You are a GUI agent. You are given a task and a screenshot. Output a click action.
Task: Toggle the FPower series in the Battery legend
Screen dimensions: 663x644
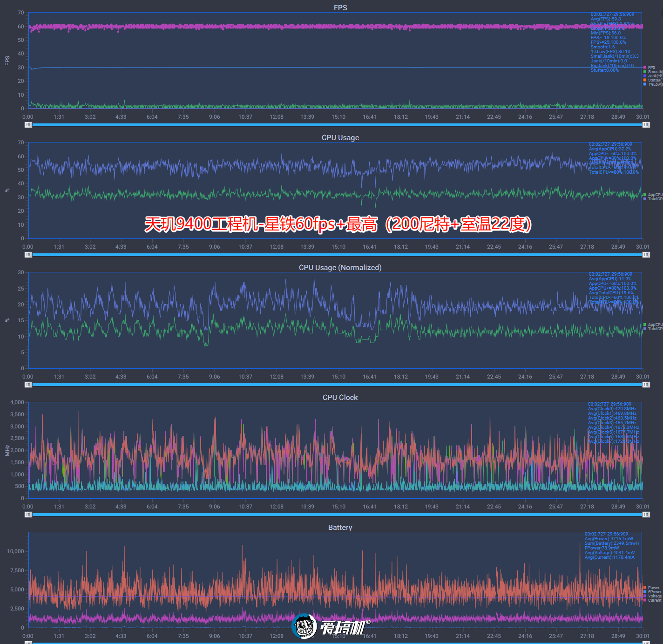652,592
